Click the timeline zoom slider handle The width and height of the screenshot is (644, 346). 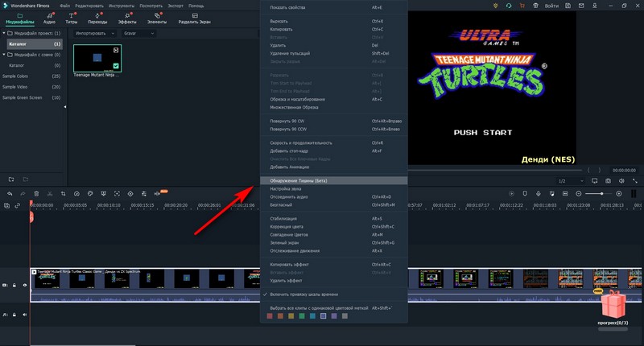point(601,193)
